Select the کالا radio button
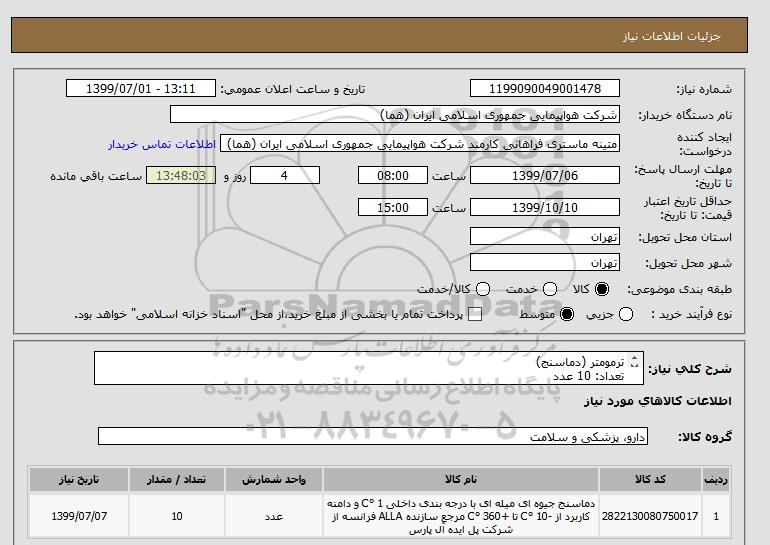Screen dimensions: 770x545 602,289
